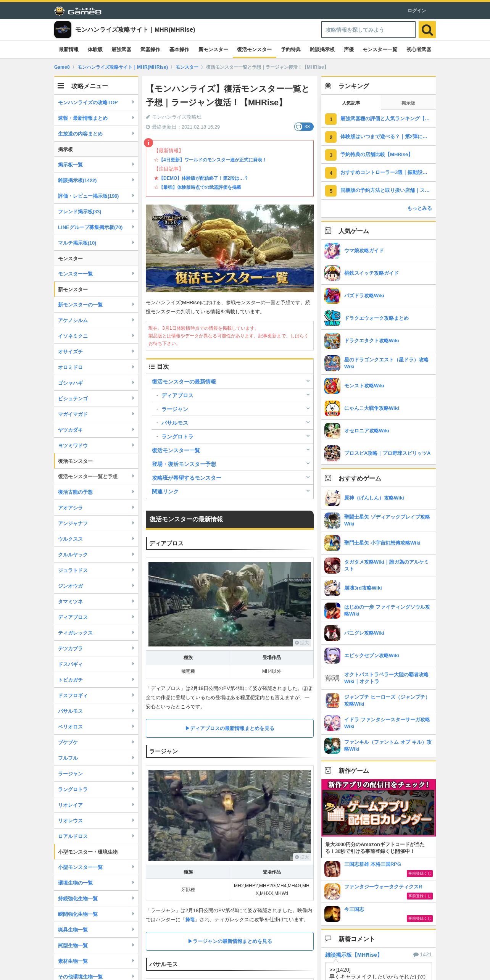The image size is (490, 980).
Task: Open 今三国志 game icon
Action: click(x=332, y=914)
